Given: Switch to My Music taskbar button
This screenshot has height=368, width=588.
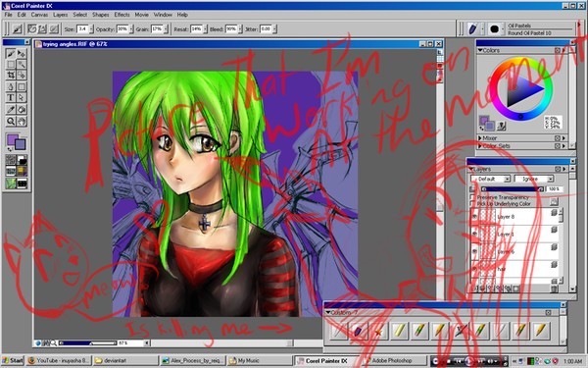Looking at the screenshot, I should pyautogui.click(x=259, y=360).
